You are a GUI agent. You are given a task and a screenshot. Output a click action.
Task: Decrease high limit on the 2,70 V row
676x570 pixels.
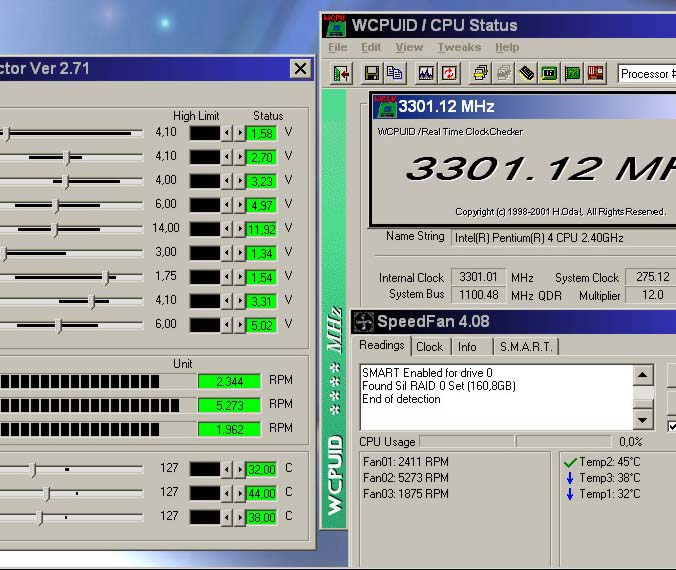coord(227,157)
